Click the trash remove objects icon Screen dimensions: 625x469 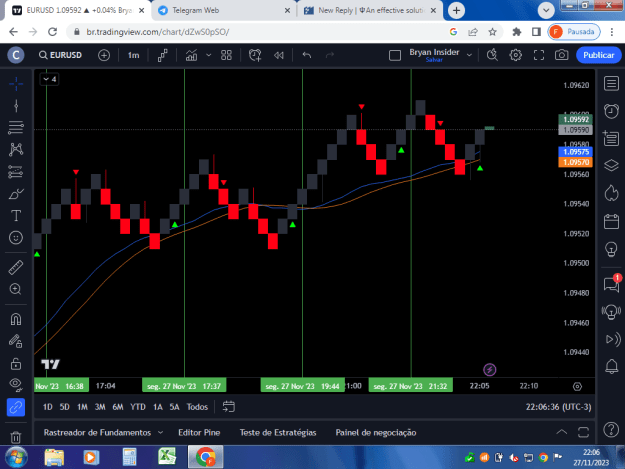(x=16, y=437)
